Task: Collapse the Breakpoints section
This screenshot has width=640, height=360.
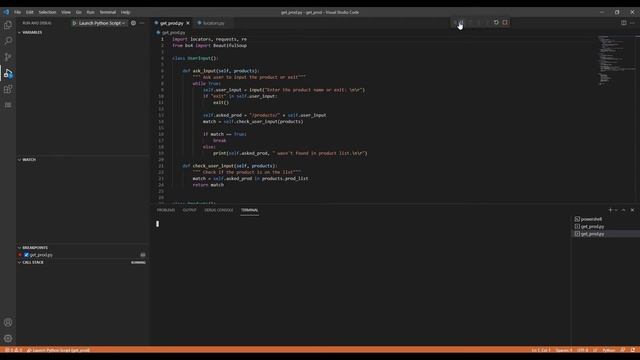Action: point(19,248)
